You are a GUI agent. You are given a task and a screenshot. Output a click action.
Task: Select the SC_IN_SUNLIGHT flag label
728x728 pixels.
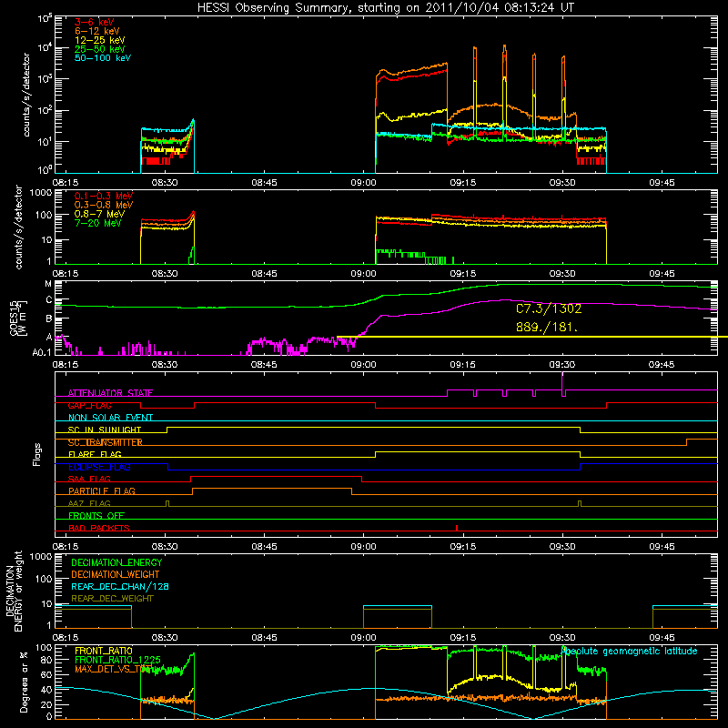(x=105, y=430)
